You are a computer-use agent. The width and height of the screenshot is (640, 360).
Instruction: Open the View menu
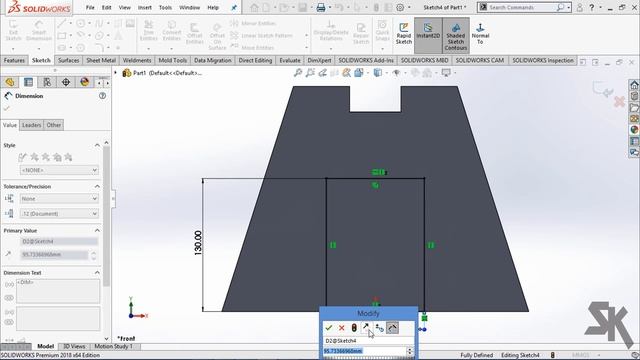(124, 7)
